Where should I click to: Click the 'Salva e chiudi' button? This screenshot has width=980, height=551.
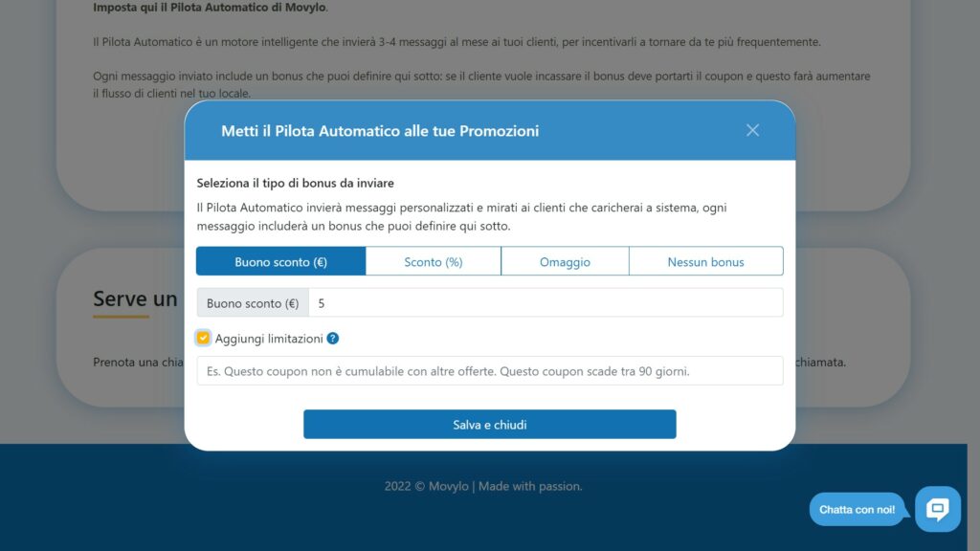489,424
